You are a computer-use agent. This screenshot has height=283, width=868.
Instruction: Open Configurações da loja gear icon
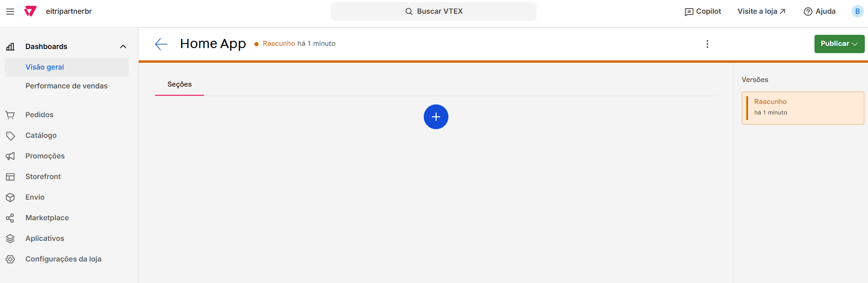click(x=10, y=259)
